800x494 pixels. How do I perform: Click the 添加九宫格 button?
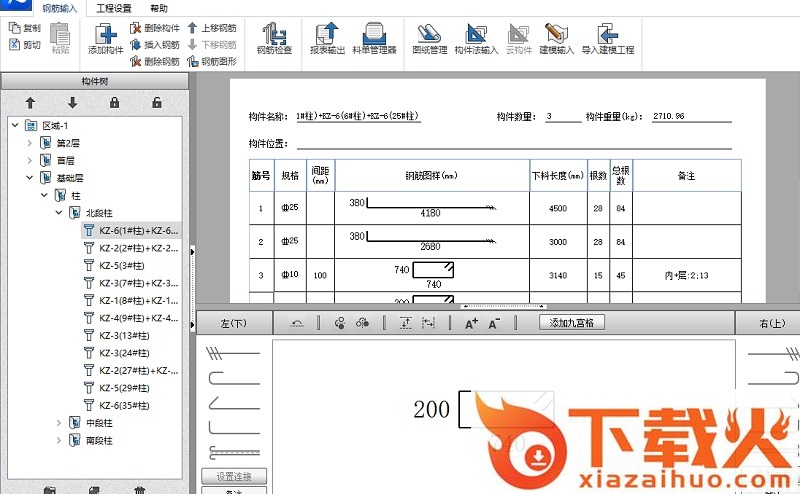[571, 323]
